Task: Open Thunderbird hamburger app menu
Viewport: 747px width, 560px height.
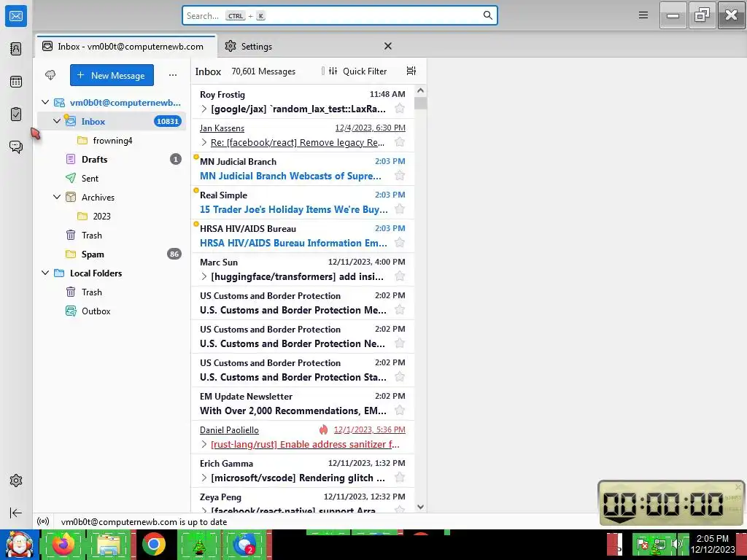Action: [643, 15]
